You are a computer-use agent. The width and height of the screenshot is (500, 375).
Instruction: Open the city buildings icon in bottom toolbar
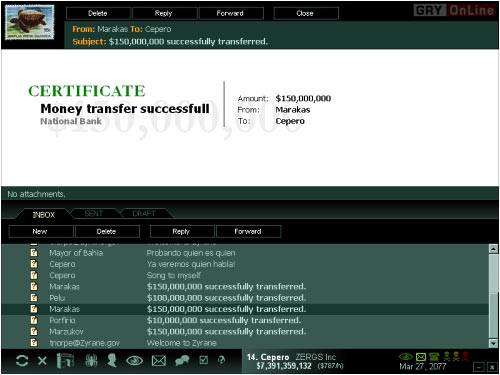[x=65, y=360]
